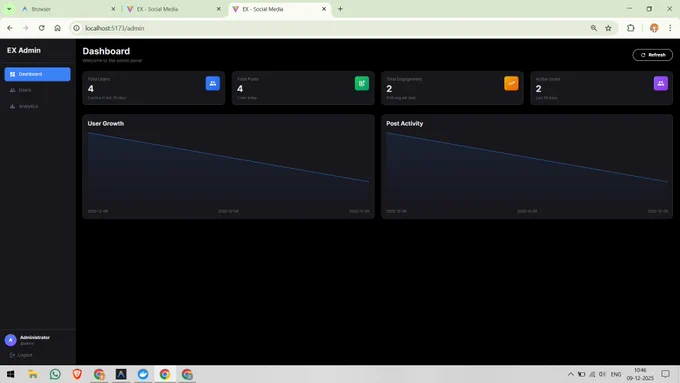Open the browser profile avatar
The height and width of the screenshot is (383, 680).
654,28
